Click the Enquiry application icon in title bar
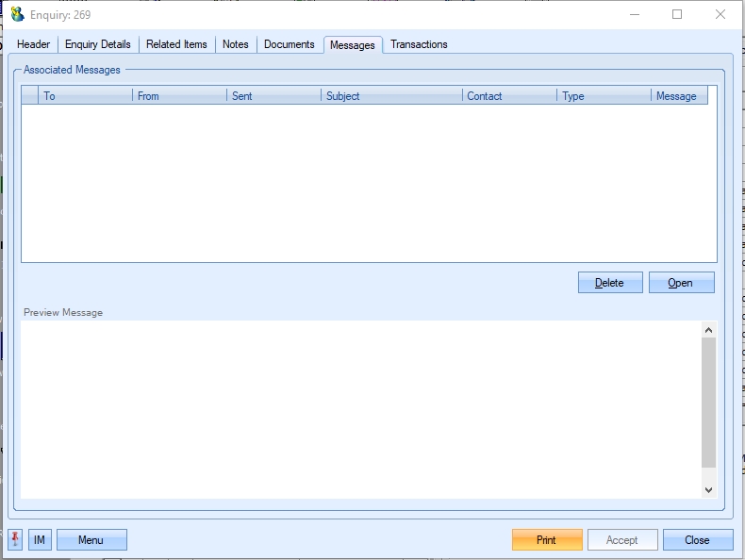The image size is (745, 560). point(17,15)
